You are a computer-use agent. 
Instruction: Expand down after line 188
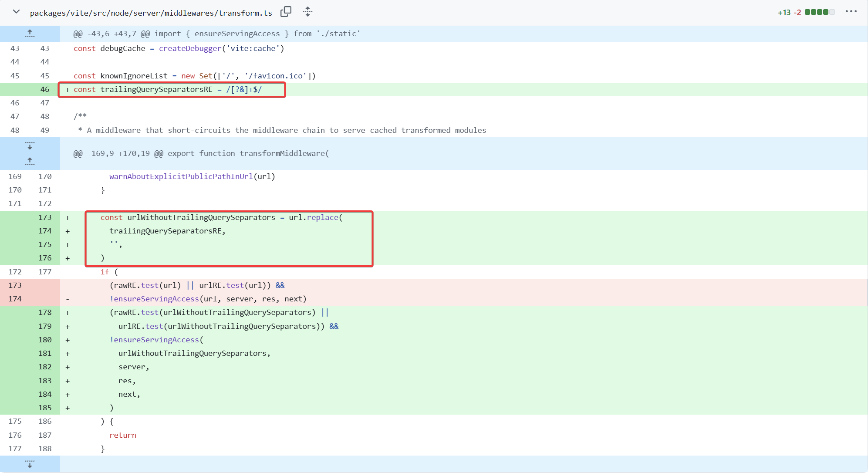click(30, 464)
